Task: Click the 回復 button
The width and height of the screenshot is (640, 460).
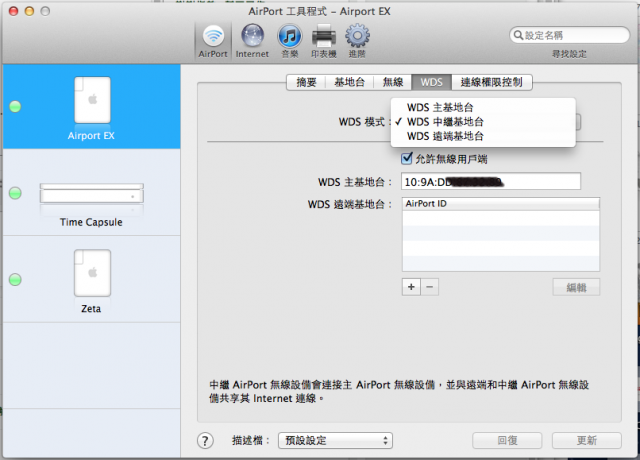Action: pos(507,440)
